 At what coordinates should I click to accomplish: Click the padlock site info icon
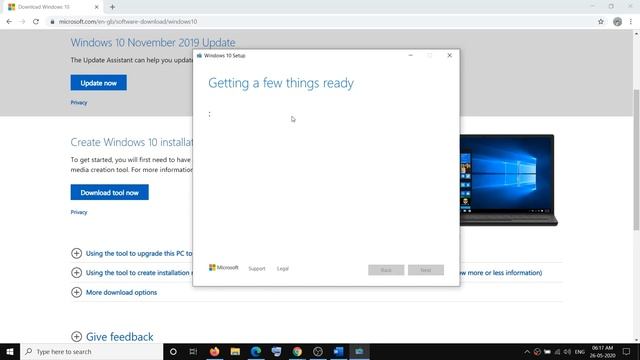pyautogui.click(x=52, y=22)
